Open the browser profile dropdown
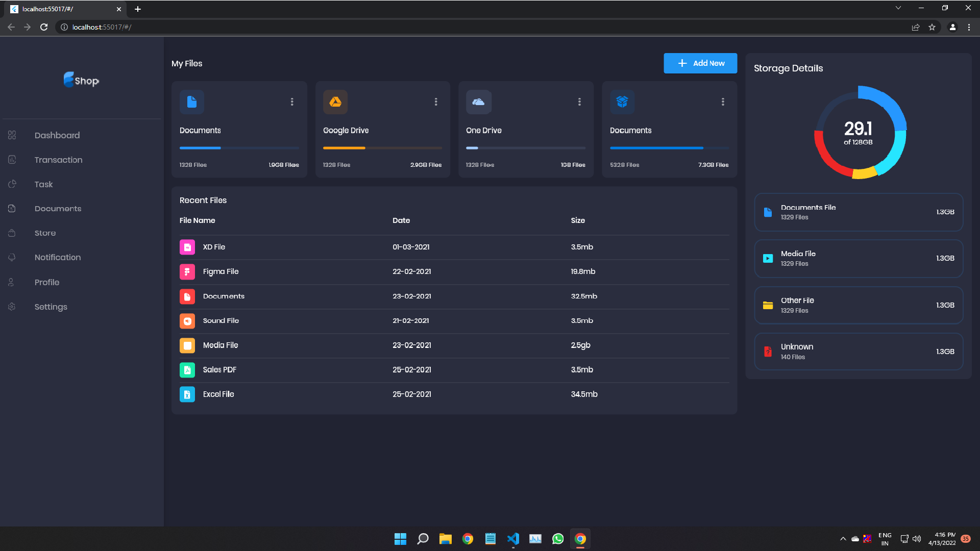The height and width of the screenshot is (551, 980). click(x=952, y=27)
